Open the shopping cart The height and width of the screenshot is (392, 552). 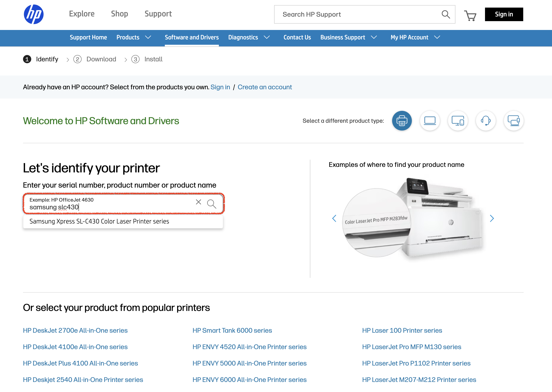click(470, 15)
